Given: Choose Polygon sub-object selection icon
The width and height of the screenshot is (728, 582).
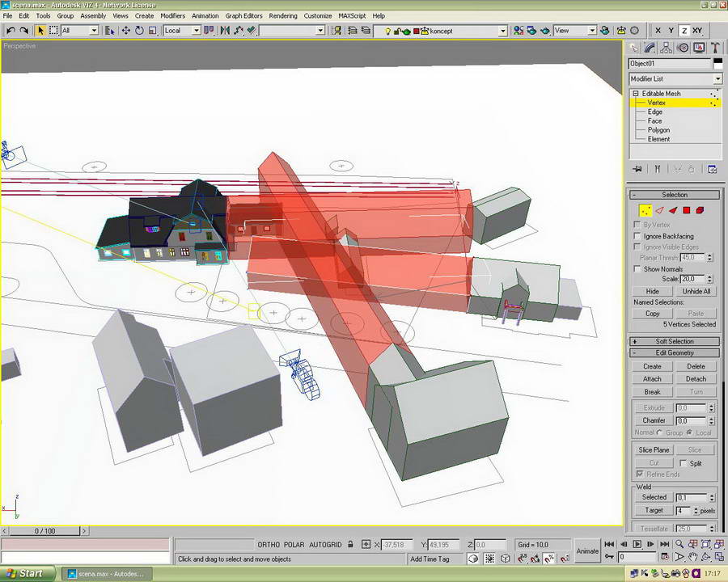Looking at the screenshot, I should (x=686, y=210).
